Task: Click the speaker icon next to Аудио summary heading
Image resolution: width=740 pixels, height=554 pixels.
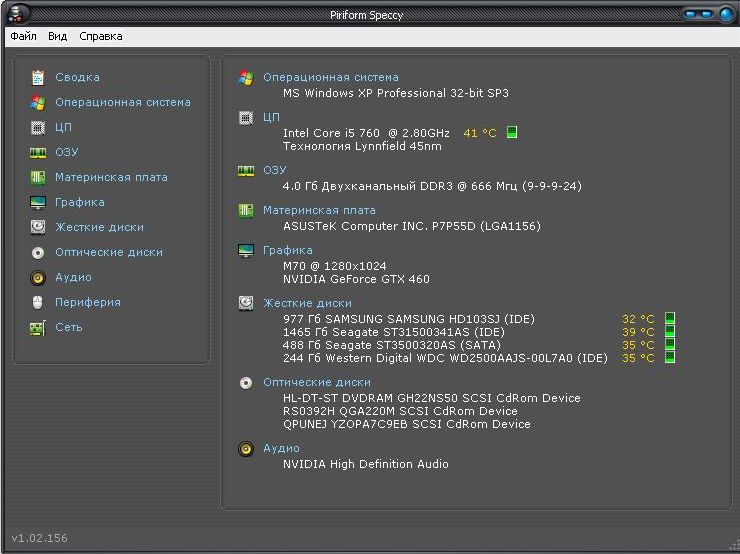Action: tap(246, 449)
